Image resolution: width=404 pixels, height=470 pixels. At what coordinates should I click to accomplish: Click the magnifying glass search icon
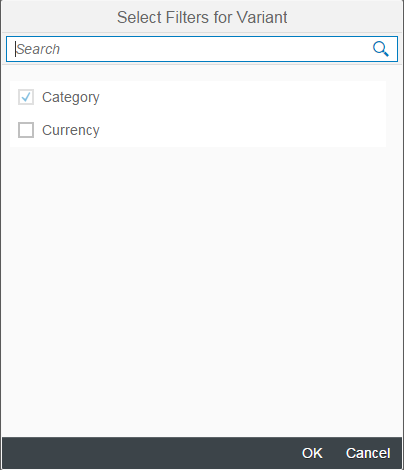380,49
